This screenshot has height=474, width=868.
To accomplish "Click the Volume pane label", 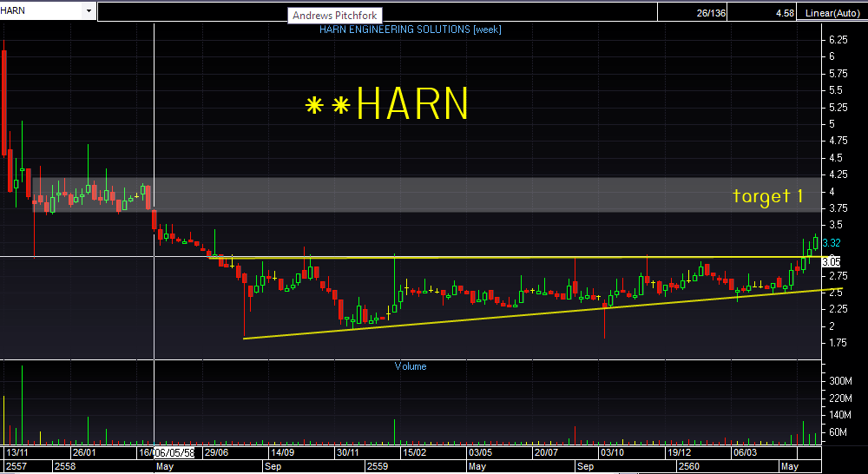I will (x=411, y=366).
